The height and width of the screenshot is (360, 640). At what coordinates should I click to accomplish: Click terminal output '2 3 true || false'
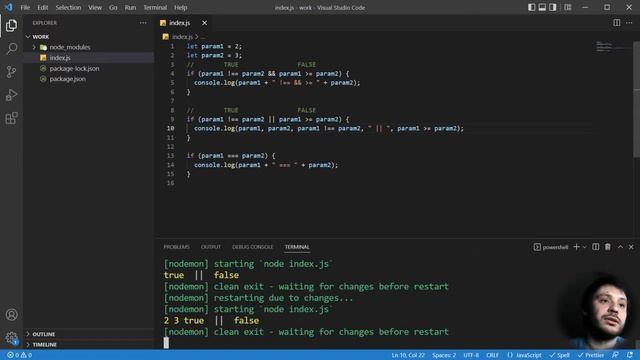pos(211,320)
